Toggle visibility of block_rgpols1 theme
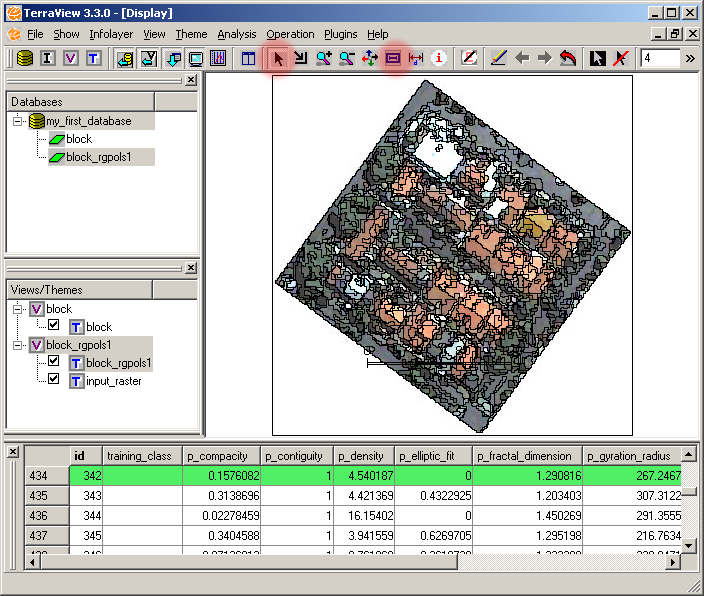The width and height of the screenshot is (704, 596). click(x=54, y=362)
